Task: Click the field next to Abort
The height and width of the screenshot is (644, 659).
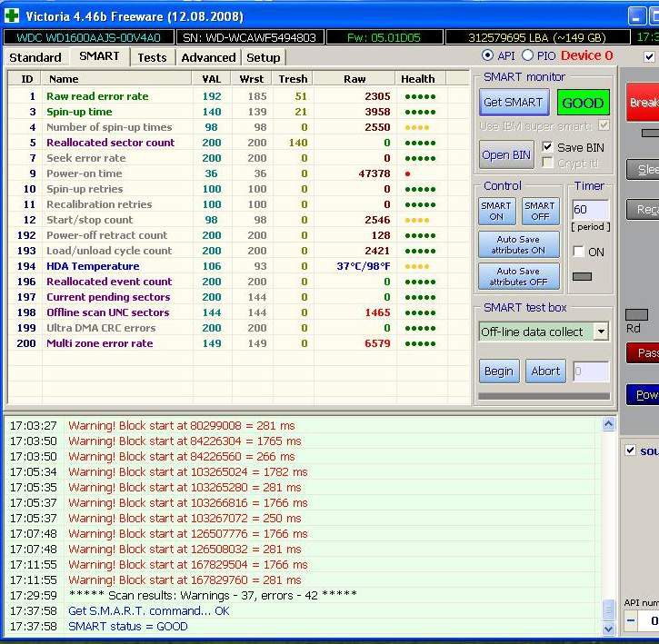Action: (591, 372)
